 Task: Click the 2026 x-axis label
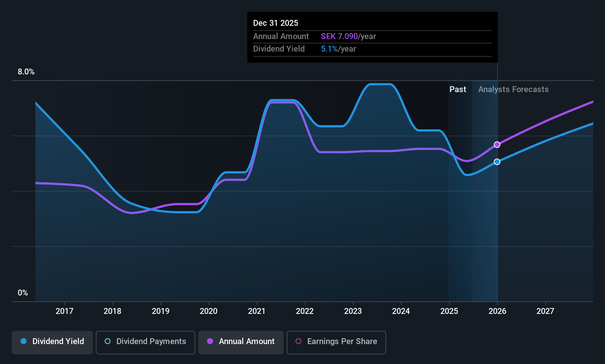(x=497, y=311)
